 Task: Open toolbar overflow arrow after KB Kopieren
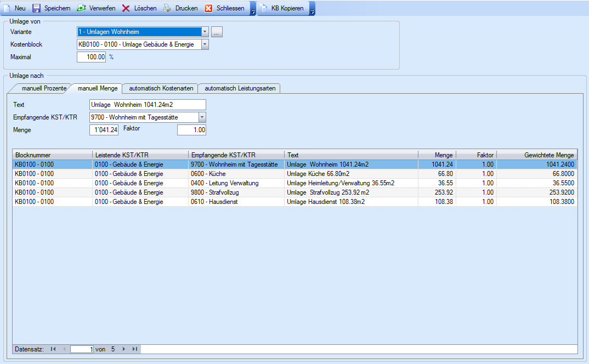[x=312, y=8]
